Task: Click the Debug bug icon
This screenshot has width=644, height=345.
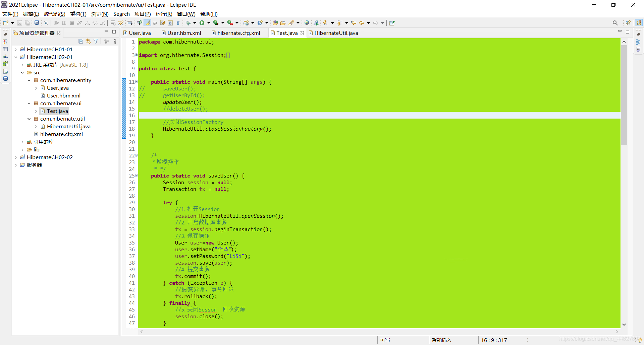Action: [x=188, y=23]
